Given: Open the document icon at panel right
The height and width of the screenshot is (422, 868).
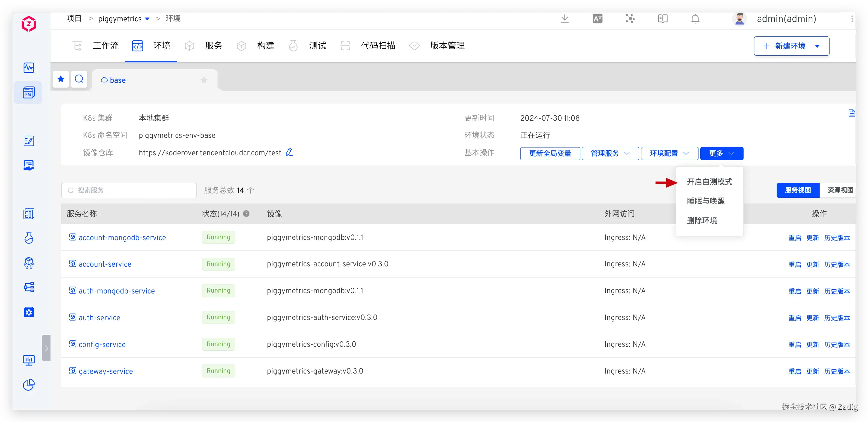Looking at the screenshot, I should coord(851,113).
